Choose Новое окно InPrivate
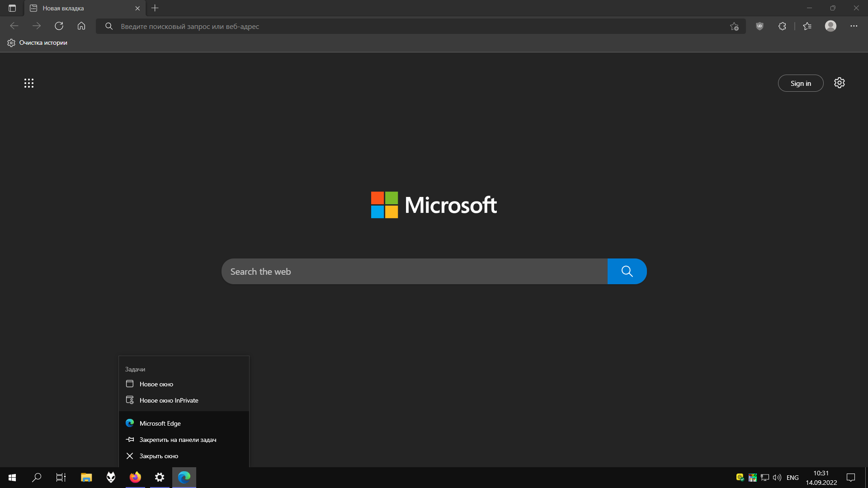This screenshot has width=868, height=488. (x=184, y=400)
